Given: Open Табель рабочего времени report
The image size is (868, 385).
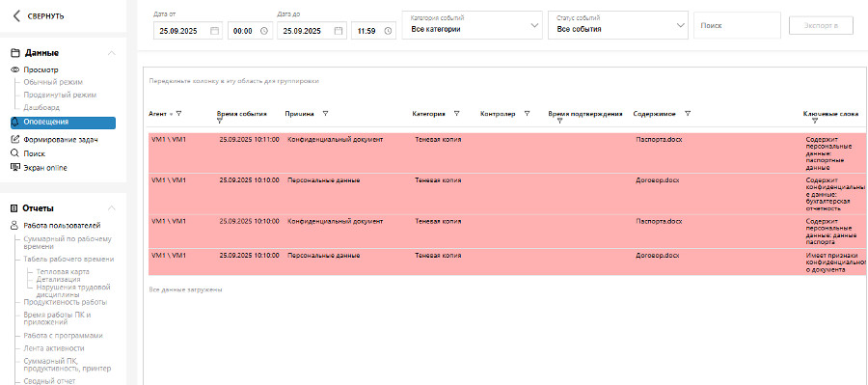Looking at the screenshot, I should 68,259.
